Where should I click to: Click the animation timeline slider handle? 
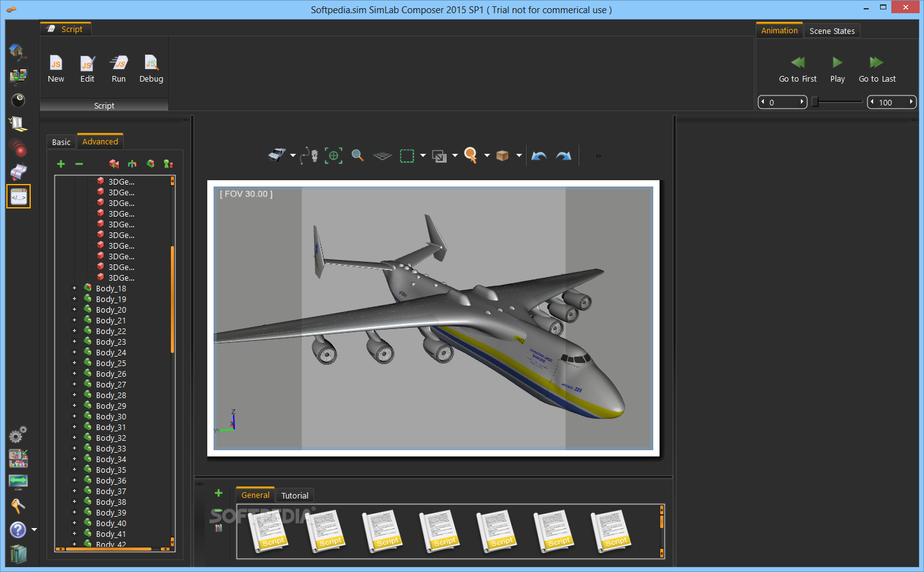coord(815,102)
